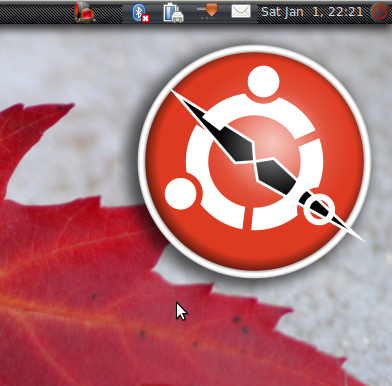The height and width of the screenshot is (386, 392).
Task: Open the mail envelope messaging menu
Action: (x=241, y=11)
